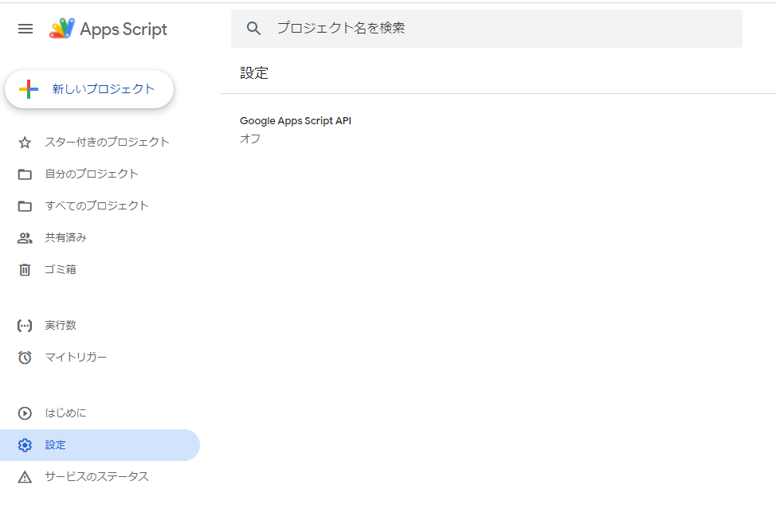Open the Google Apps Script API setting link
Image resolution: width=776 pixels, height=532 pixels.
(x=295, y=120)
